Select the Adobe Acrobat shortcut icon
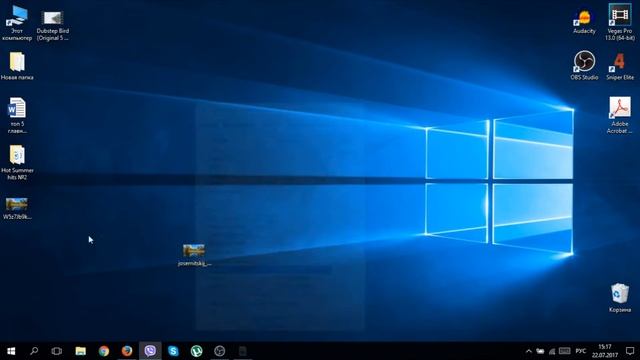Image resolution: width=640 pixels, height=360 pixels. 620,116
